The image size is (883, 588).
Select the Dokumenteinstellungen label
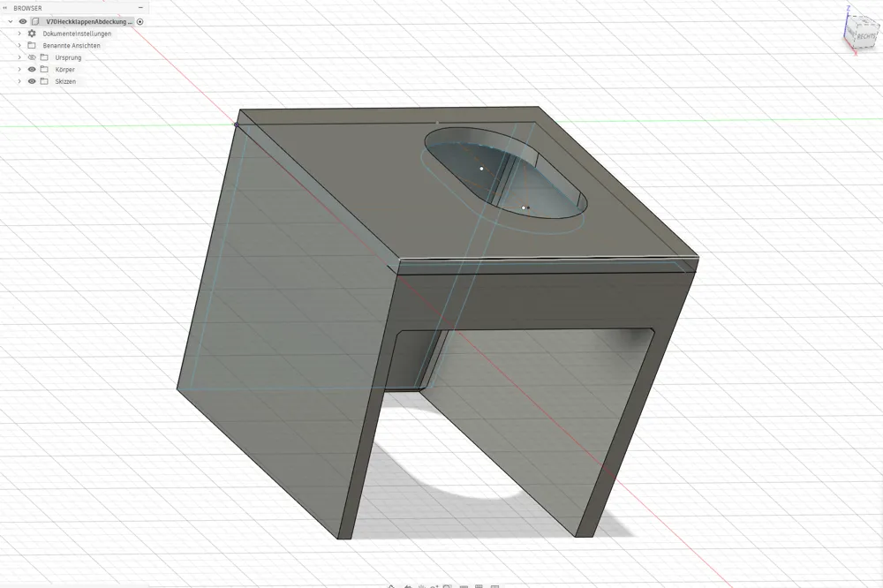pos(77,34)
